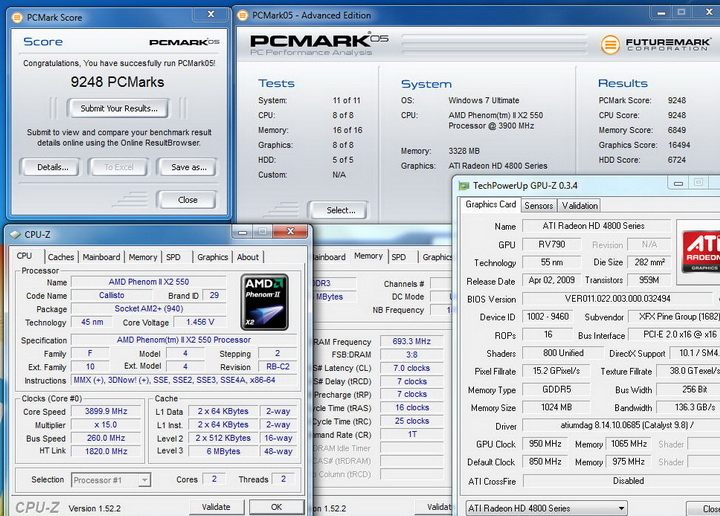Screen dimensions: 720x516
Task: Click the HT Link value 1820.0 MHz
Action: [x=106, y=451]
